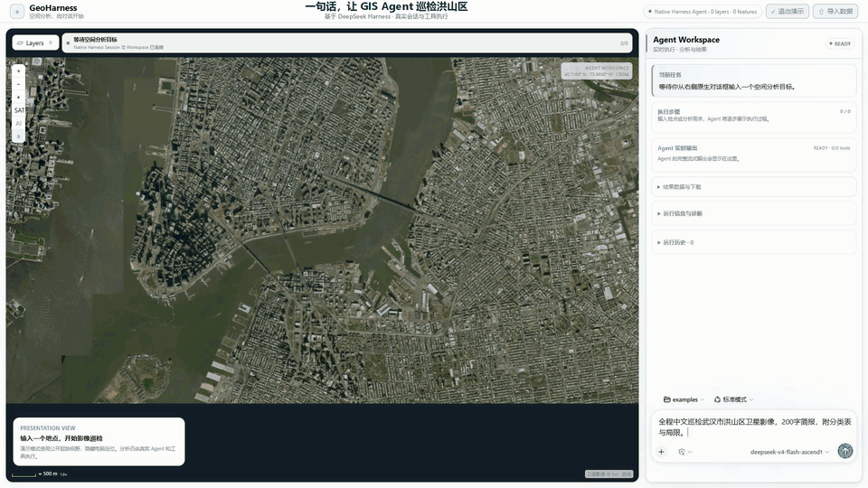868x488 pixels.
Task: Click the 执行步骤 steps card
Action: tap(754, 117)
